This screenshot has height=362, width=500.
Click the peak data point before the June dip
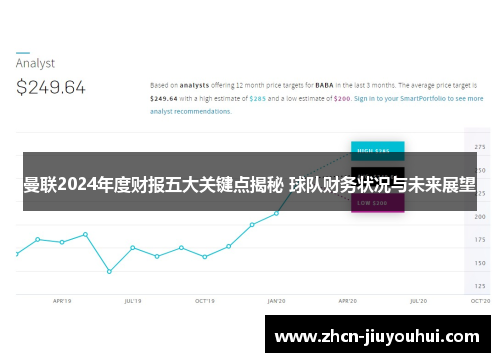click(x=85, y=235)
